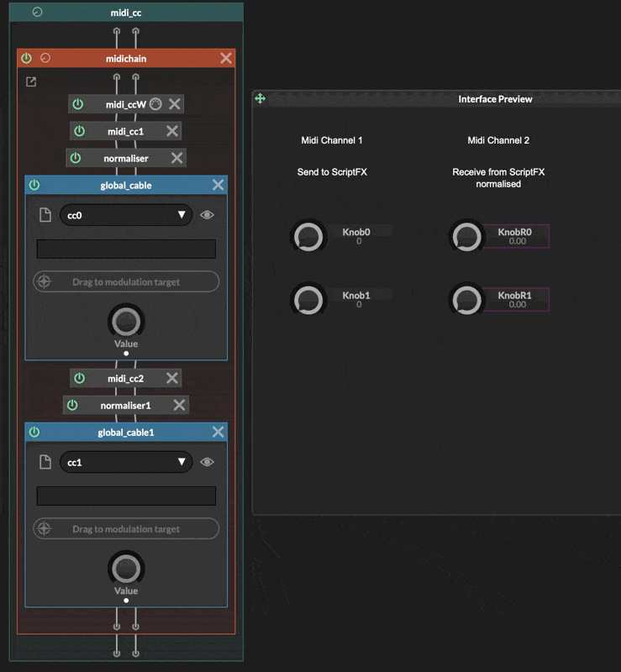Bypass the midichain node with power button
The image size is (621, 672).
pos(27,58)
